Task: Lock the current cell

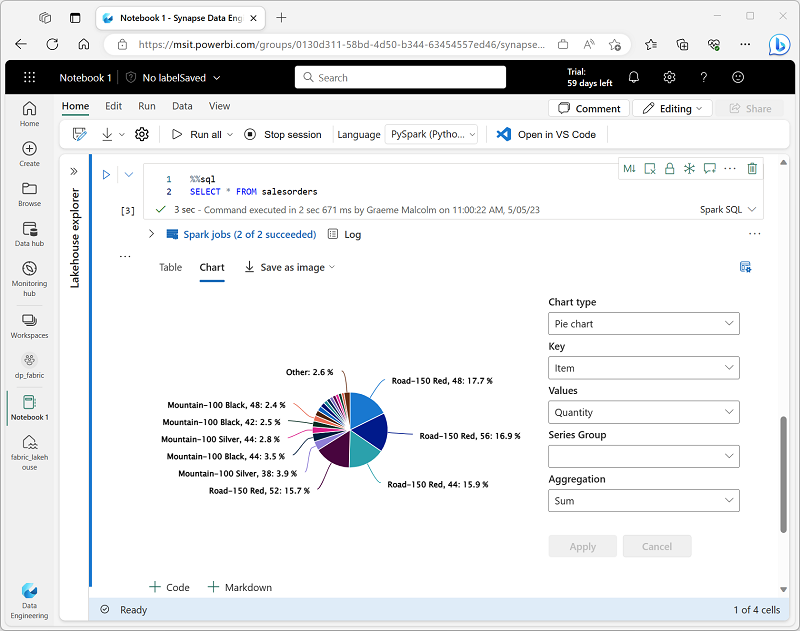Action: pos(670,170)
